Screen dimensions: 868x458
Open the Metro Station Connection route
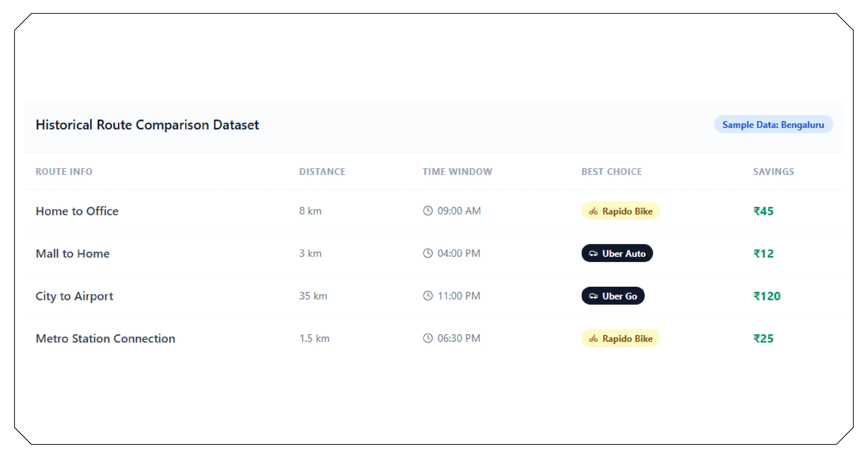tap(106, 339)
